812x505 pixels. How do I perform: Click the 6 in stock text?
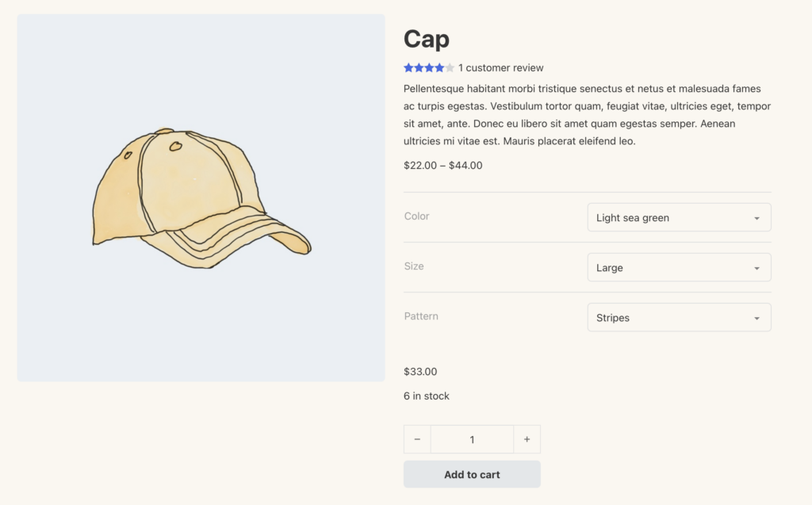pyautogui.click(x=427, y=396)
